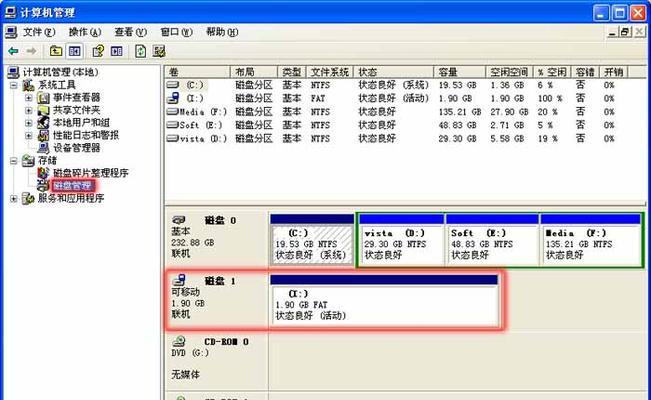651x400 pixels.
Task: Click the CD-ROM 0 drive icon
Action: coord(179,341)
